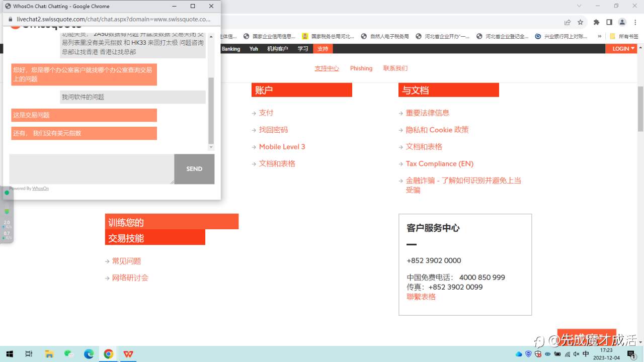Click the chat message 我问软件的问题
The height and width of the screenshot is (362, 644).
pyautogui.click(x=133, y=97)
